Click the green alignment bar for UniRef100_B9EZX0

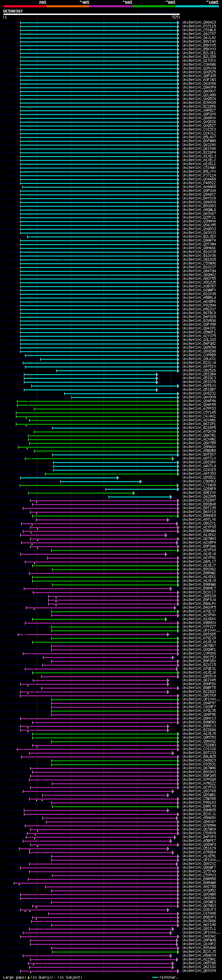tap(82, 493)
